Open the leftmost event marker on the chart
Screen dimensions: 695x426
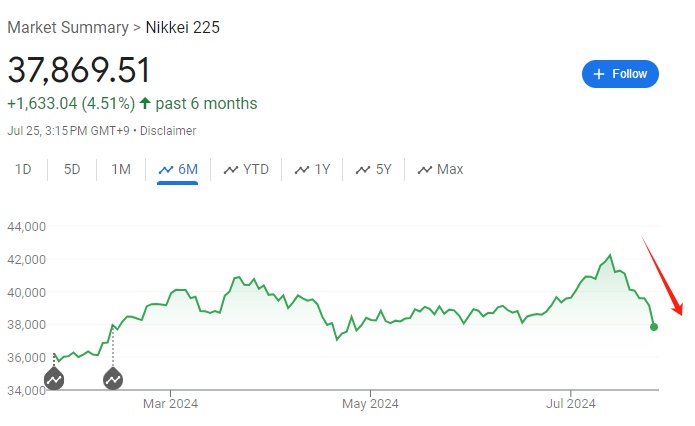click(x=54, y=379)
